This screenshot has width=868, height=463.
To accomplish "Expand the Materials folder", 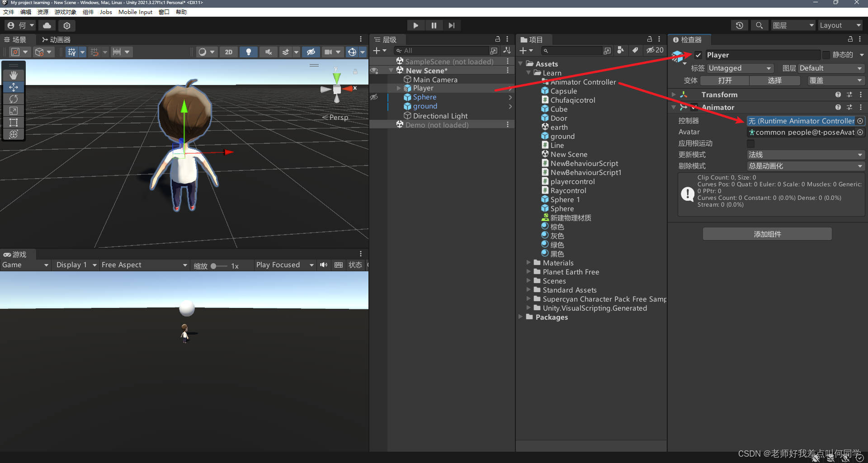I will point(528,263).
